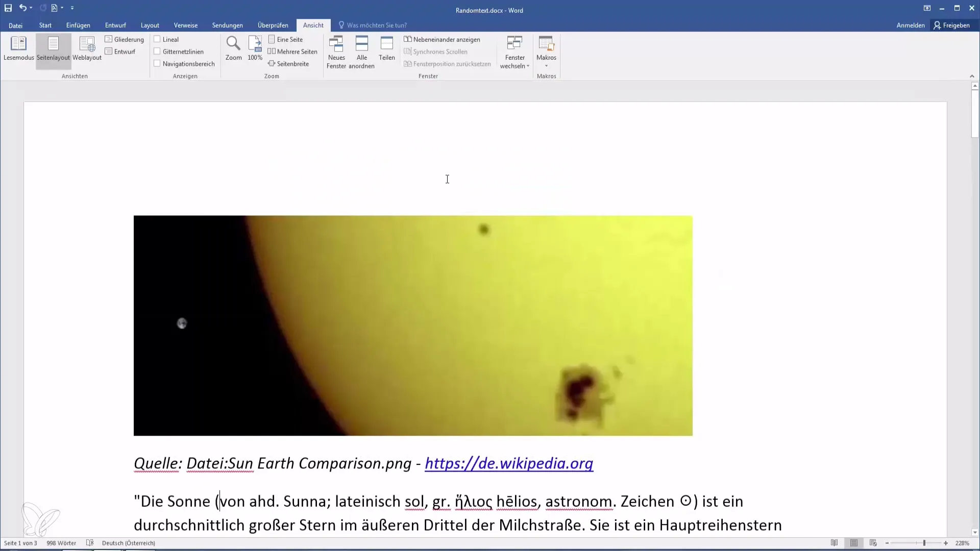Viewport: 980px width, 551px height.
Task: Save the document with the floppy disk icon
Action: point(8,8)
